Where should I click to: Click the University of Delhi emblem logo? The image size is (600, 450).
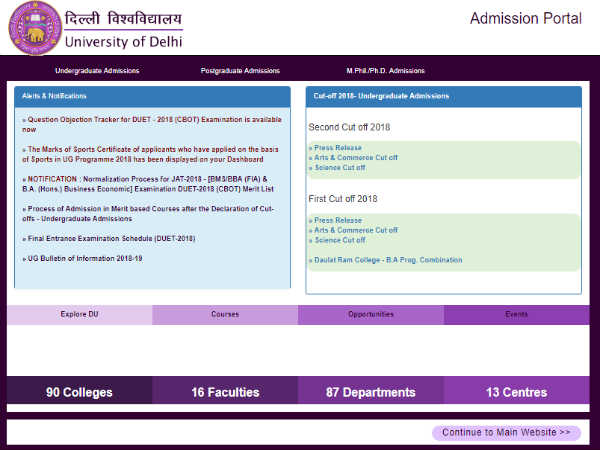[35, 28]
